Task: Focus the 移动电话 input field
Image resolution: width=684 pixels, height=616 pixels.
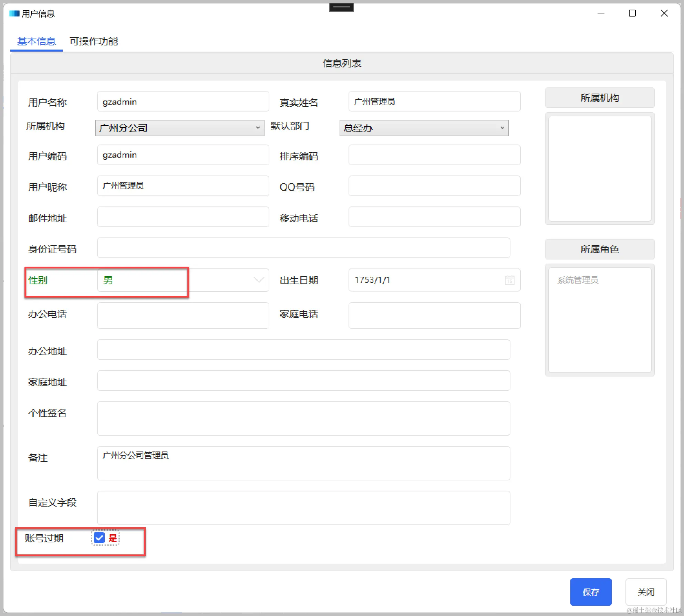Action: (434, 217)
